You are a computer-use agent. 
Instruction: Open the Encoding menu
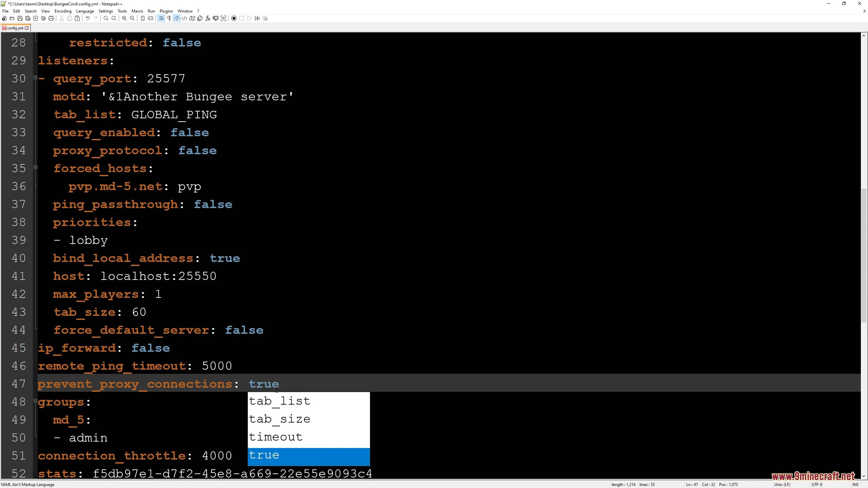pyautogui.click(x=63, y=11)
